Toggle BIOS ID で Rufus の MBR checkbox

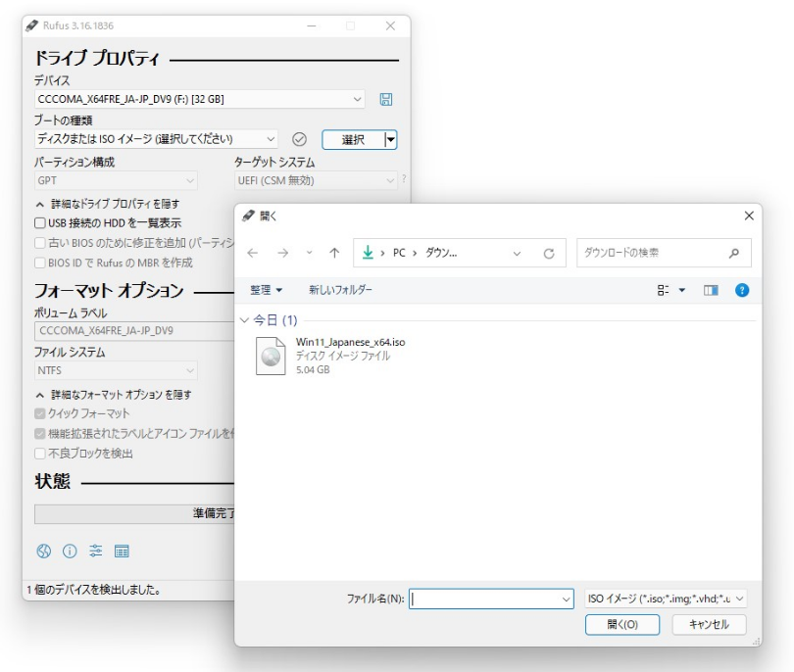point(40,263)
